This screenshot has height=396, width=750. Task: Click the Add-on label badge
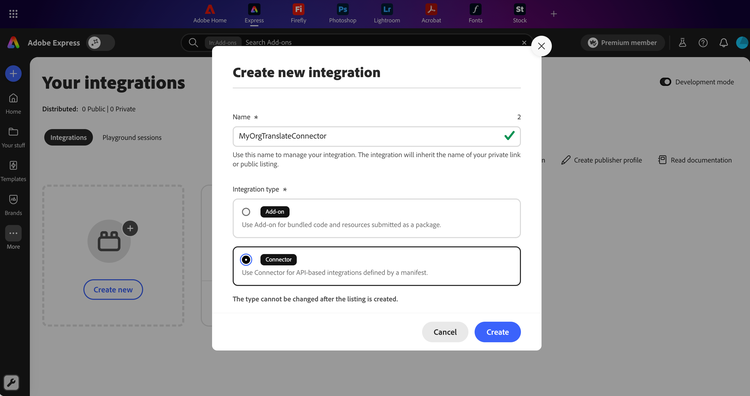(275, 212)
